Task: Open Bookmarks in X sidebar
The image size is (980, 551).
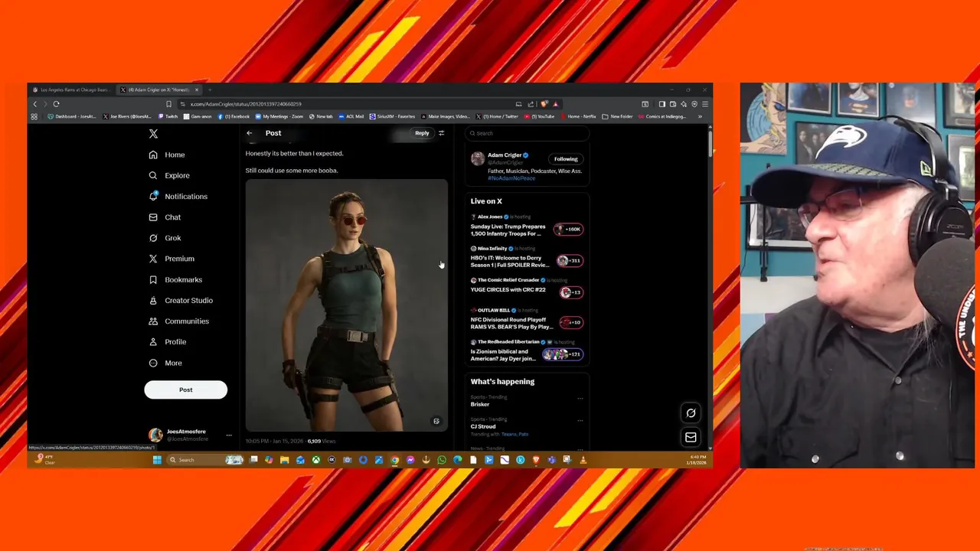Action: [x=175, y=279]
